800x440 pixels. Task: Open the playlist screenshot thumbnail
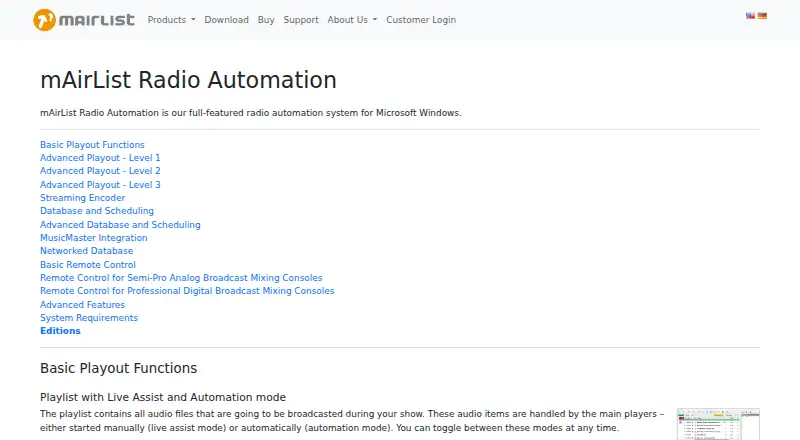(x=718, y=424)
